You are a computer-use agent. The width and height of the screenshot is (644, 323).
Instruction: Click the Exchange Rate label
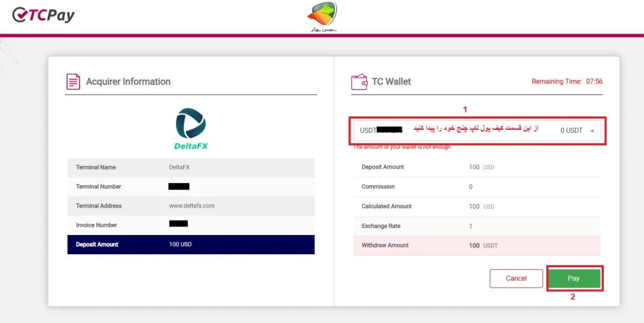381,226
